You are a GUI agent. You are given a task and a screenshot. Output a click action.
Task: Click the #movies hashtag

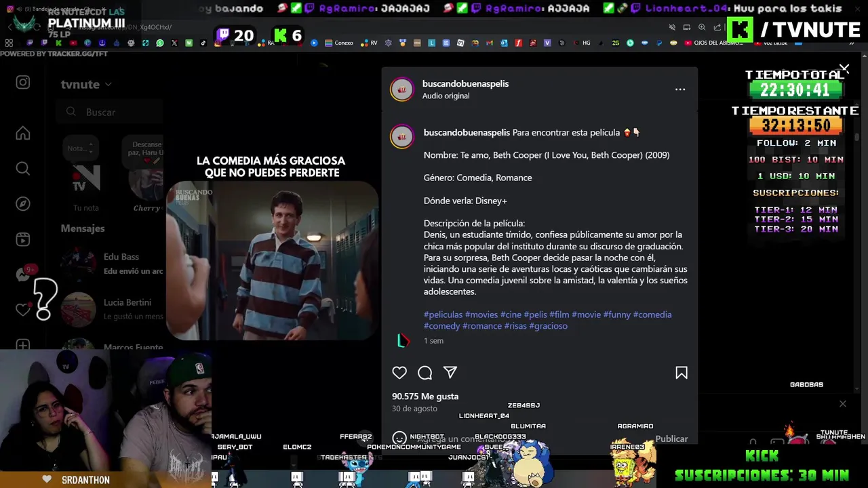point(481,314)
